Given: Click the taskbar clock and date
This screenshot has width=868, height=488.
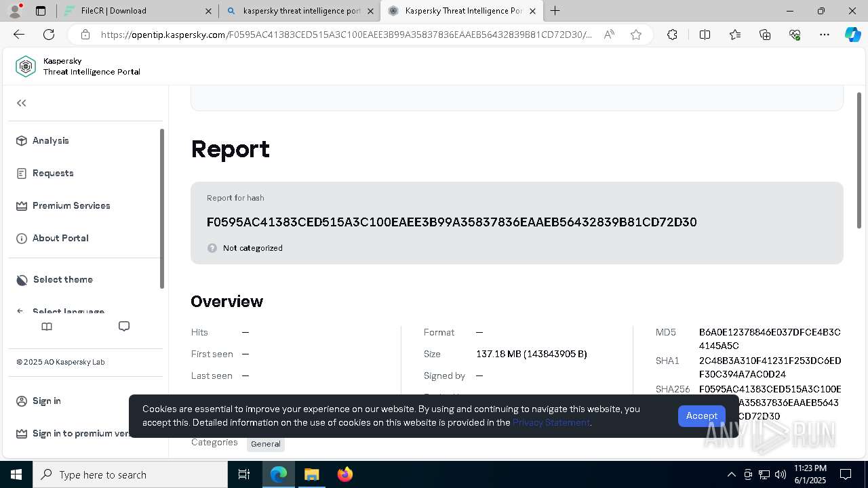Looking at the screenshot, I should (810, 474).
